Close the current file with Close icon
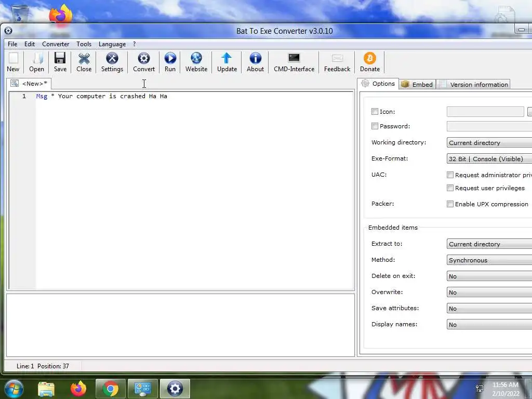This screenshot has height=399, width=532. click(84, 62)
